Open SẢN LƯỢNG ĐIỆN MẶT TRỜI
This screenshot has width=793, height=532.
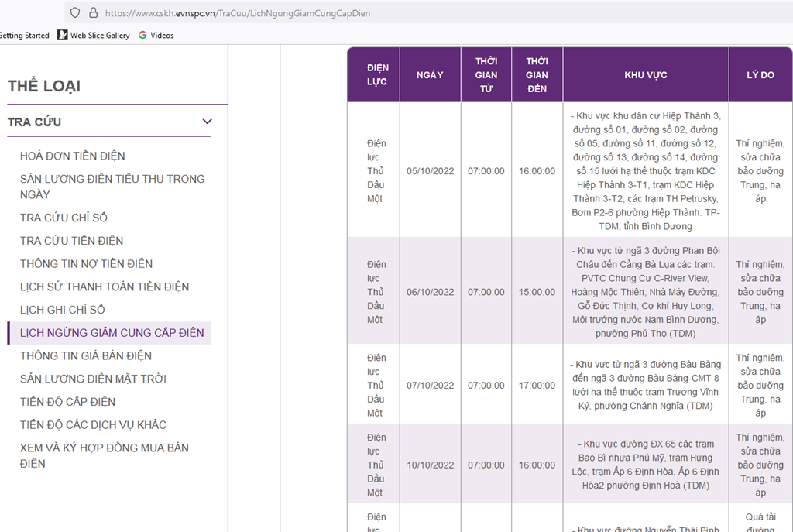point(93,379)
